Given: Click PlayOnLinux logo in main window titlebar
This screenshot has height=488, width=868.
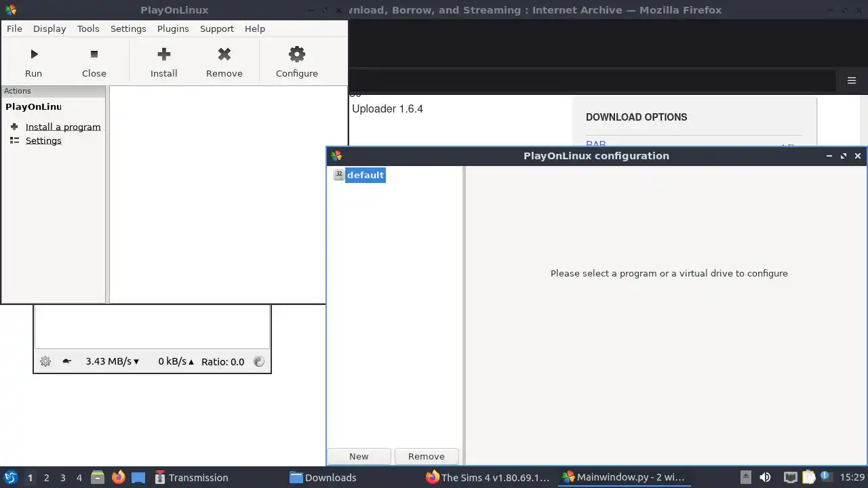Looking at the screenshot, I should (10, 9).
